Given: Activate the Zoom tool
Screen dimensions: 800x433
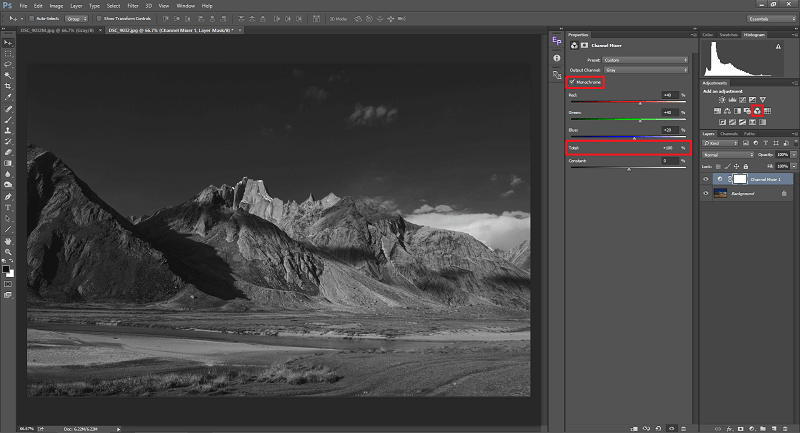Looking at the screenshot, I should pos(8,252).
